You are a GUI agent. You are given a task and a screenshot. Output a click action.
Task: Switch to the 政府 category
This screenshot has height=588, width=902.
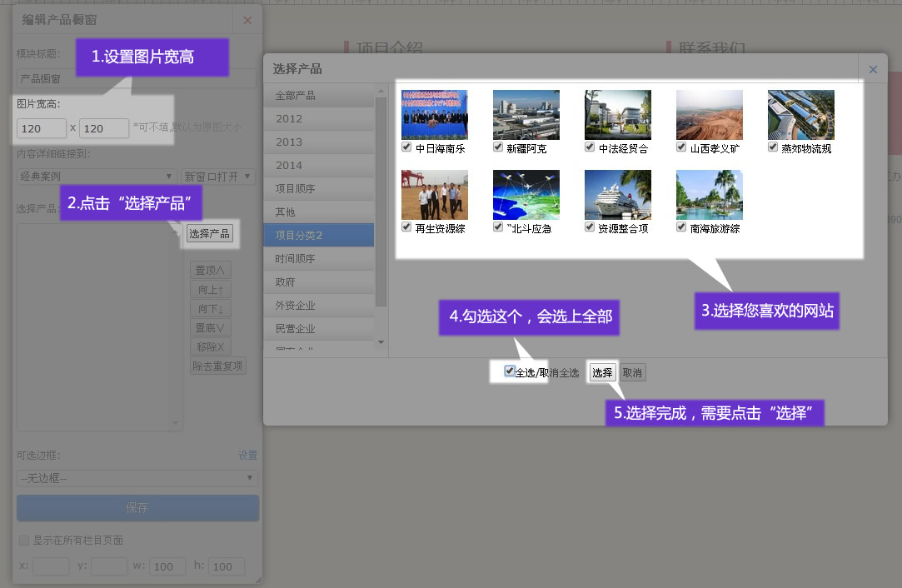click(x=319, y=282)
